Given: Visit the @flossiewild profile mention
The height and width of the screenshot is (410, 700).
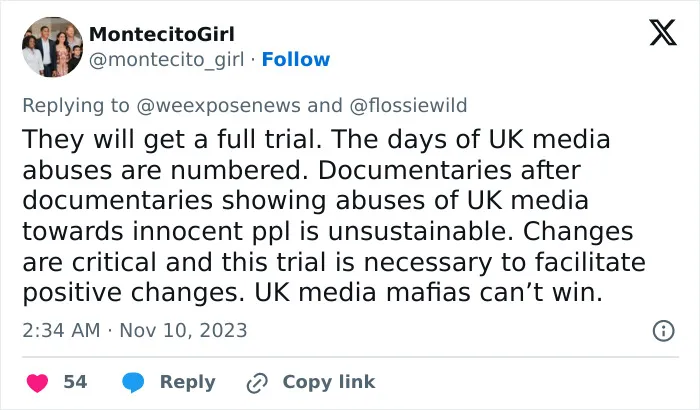Looking at the screenshot, I should [408, 106].
